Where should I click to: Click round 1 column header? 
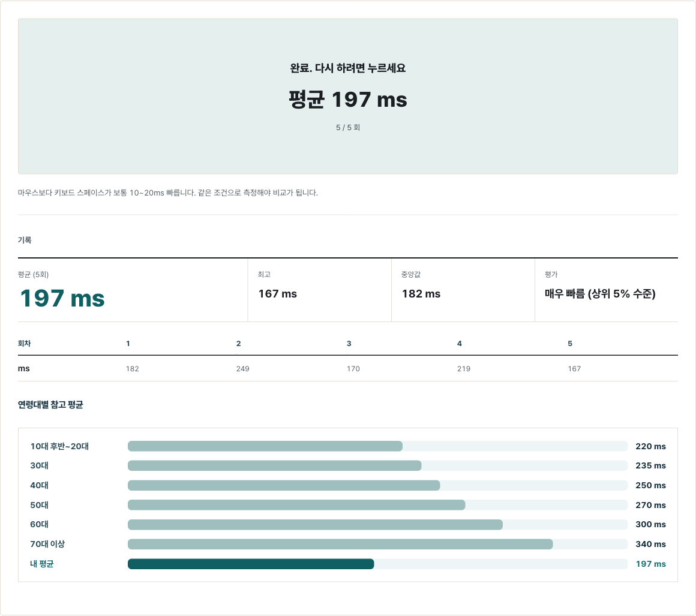point(128,344)
